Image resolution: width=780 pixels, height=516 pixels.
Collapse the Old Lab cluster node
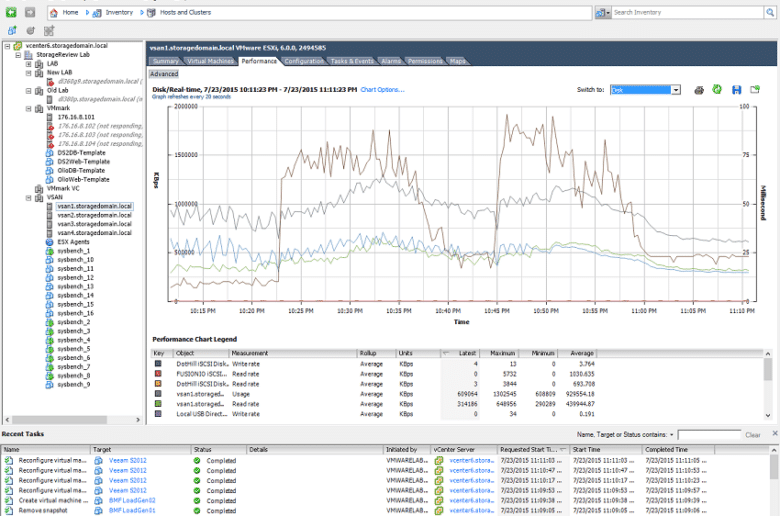tap(28, 91)
